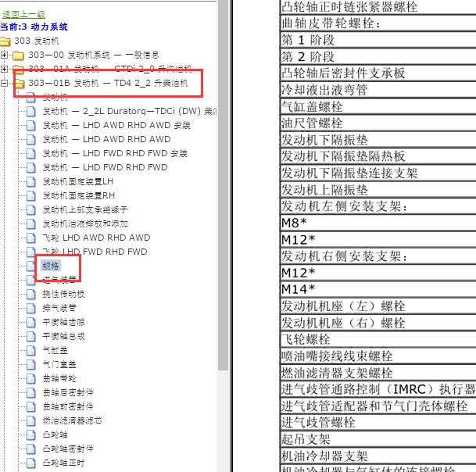The height and width of the screenshot is (472, 476).
Task: Open 发动机上部支承绝缘子 page
Action: pyautogui.click(x=85, y=209)
